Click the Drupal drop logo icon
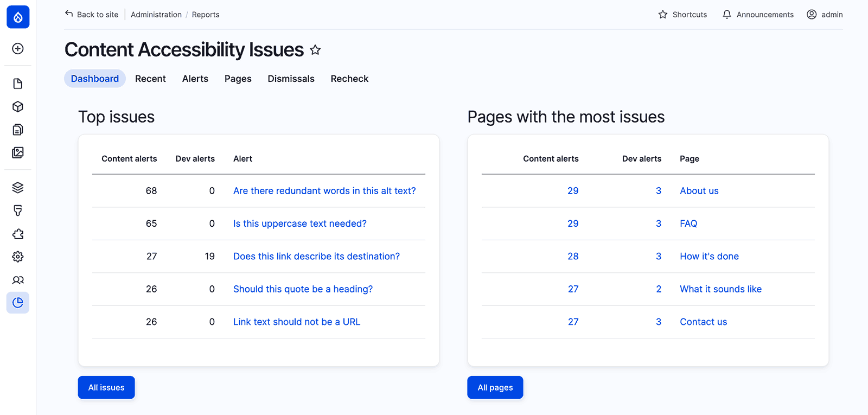 point(18,17)
